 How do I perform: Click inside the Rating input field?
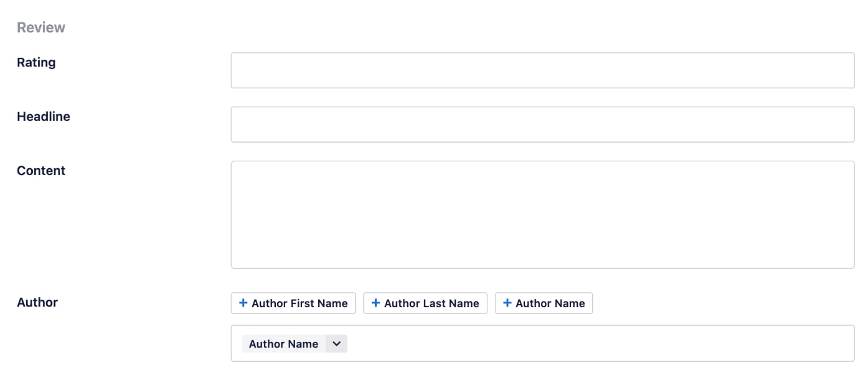(542, 70)
